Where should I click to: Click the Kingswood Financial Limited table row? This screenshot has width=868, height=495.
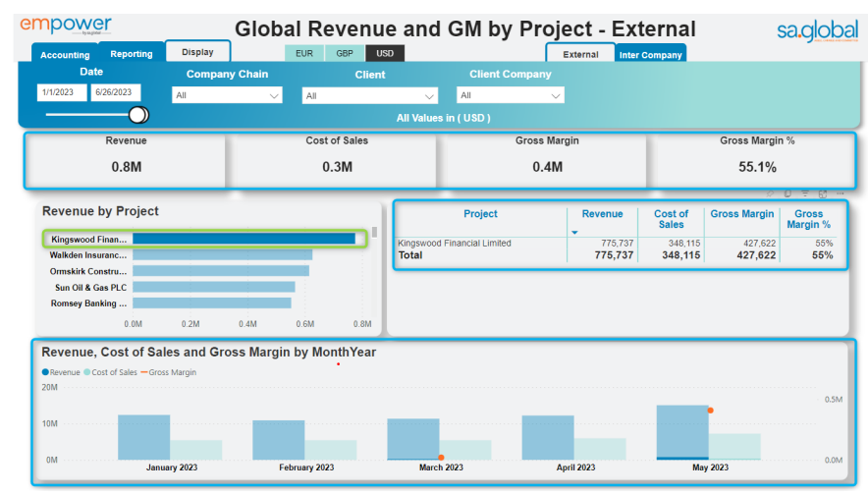point(616,243)
